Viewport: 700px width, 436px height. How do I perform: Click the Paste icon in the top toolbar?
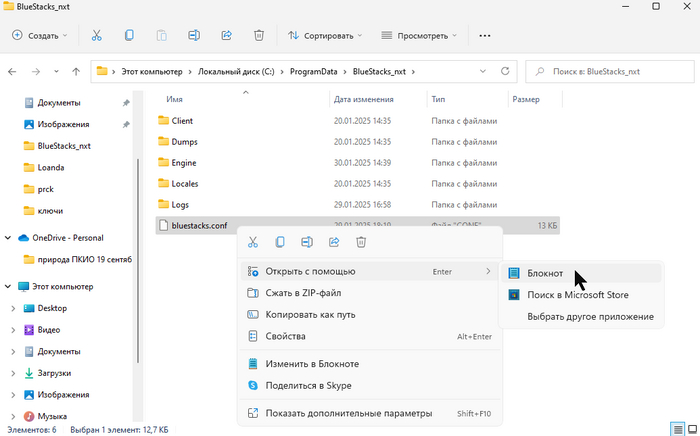click(x=162, y=36)
